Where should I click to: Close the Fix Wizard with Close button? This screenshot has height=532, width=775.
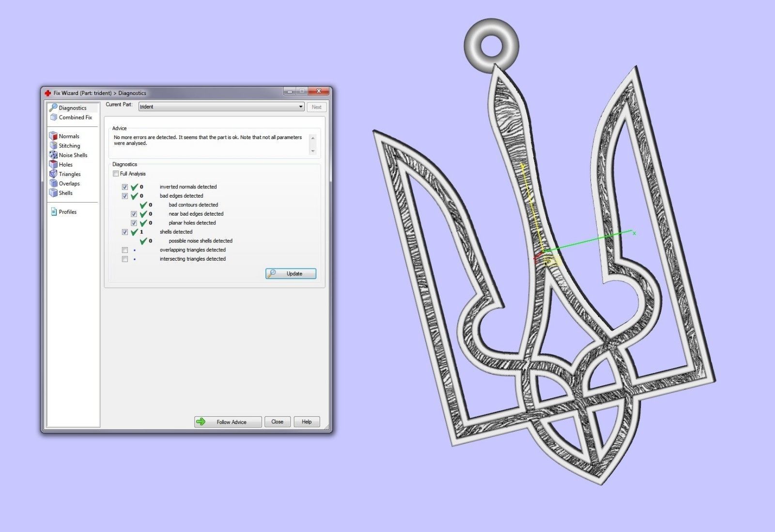pos(278,422)
